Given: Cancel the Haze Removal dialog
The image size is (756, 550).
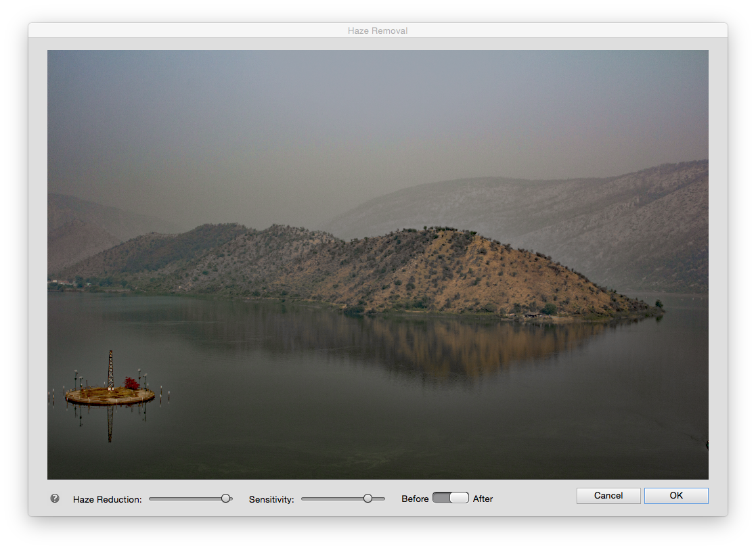Looking at the screenshot, I should (x=608, y=495).
